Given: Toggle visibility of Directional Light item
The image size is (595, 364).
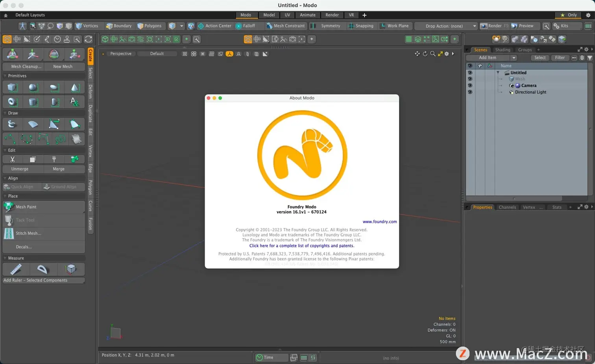Looking at the screenshot, I should [470, 92].
